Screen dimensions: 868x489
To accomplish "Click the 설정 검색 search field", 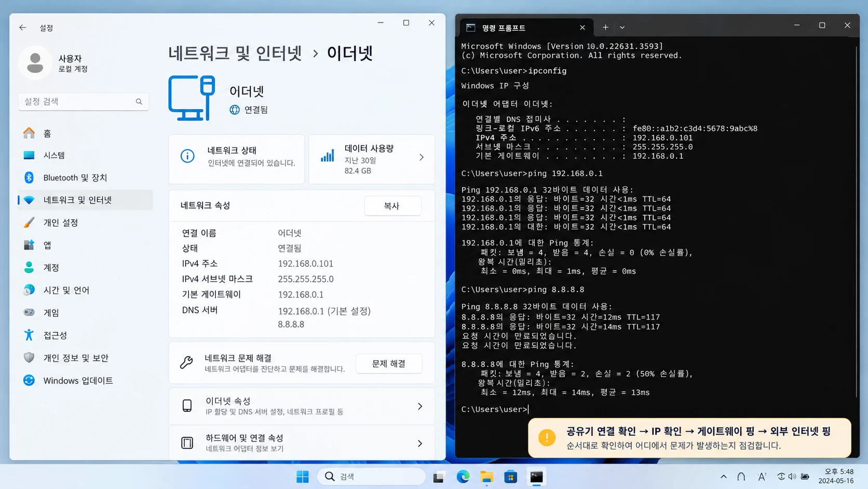I will tap(83, 102).
